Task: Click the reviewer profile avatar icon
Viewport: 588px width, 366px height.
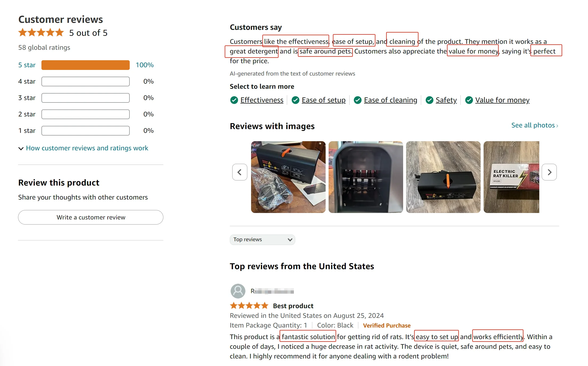Action: pos(238,291)
